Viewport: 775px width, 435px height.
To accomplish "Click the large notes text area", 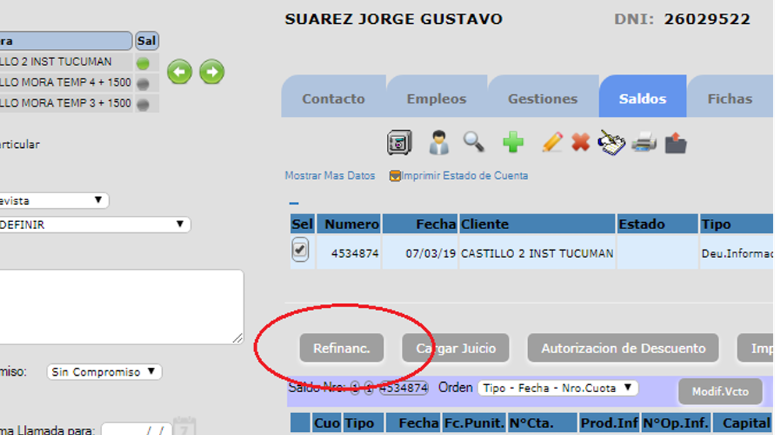I will coord(120,307).
